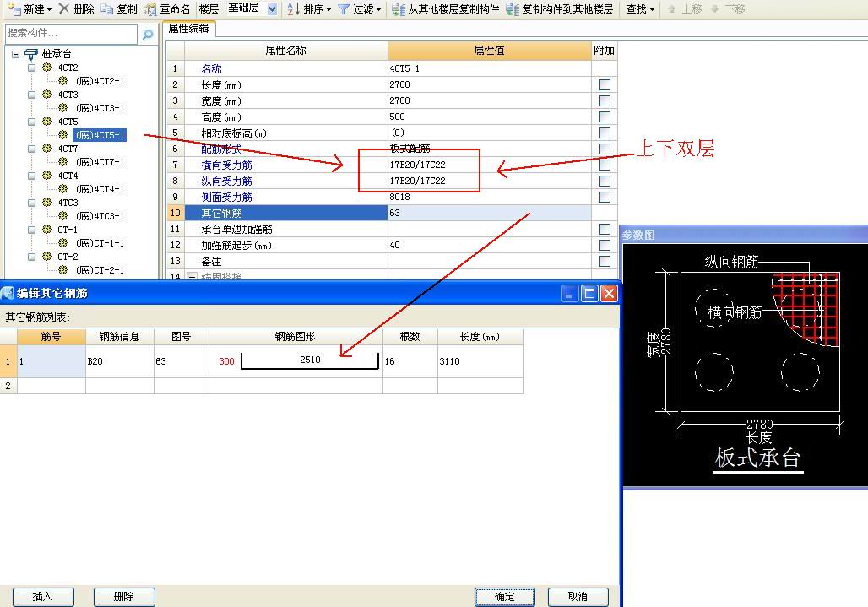
Task: Click the gear icon beside 4CT7
Action: point(47,149)
